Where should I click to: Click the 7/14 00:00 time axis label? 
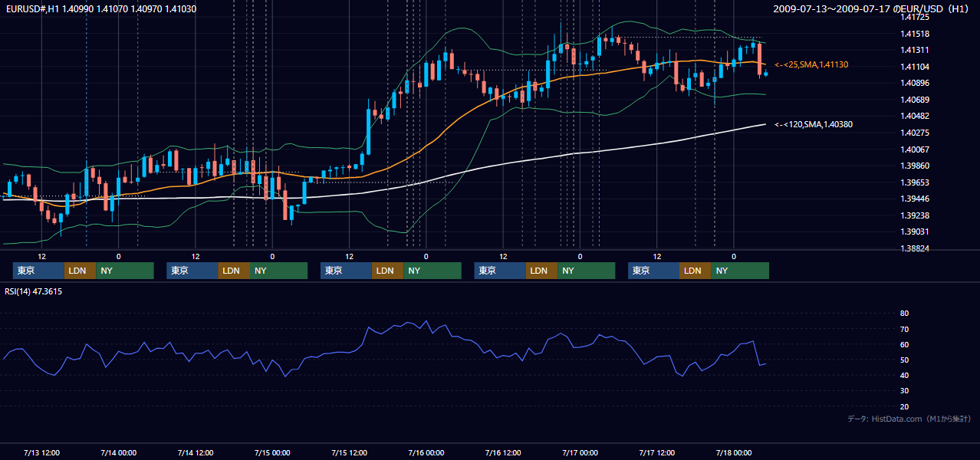click(x=118, y=452)
